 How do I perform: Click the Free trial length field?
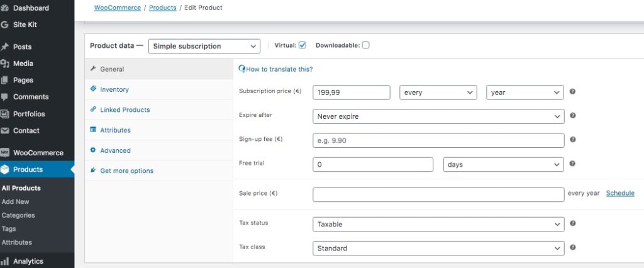[373, 164]
